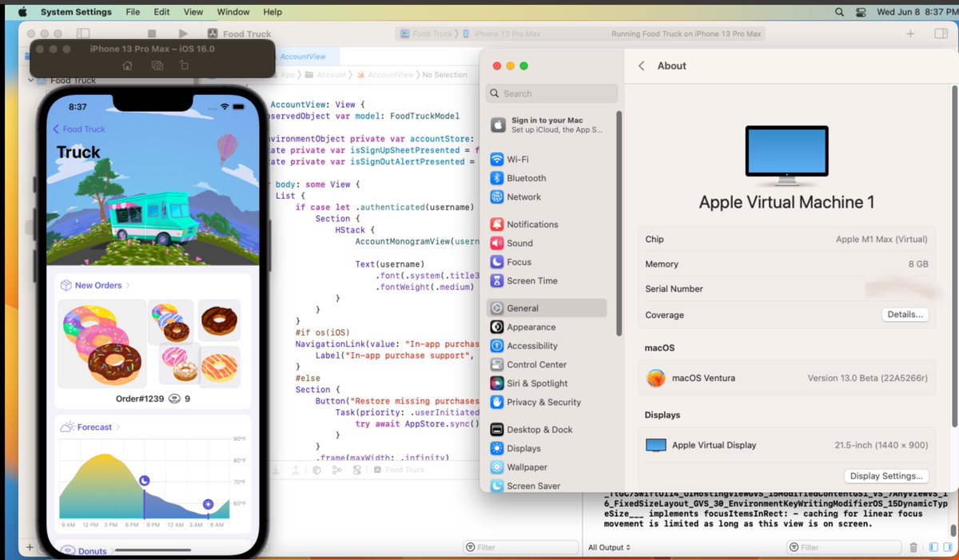The width and height of the screenshot is (959, 560).
Task: Open Siri & Spotlight settings
Action: coord(547,383)
